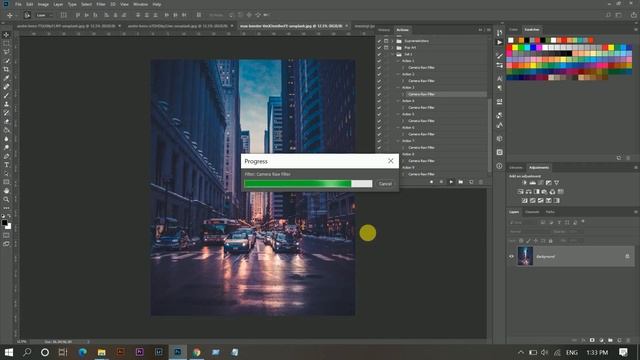The width and height of the screenshot is (640, 360).
Task: Close the Progress dialog
Action: (391, 161)
